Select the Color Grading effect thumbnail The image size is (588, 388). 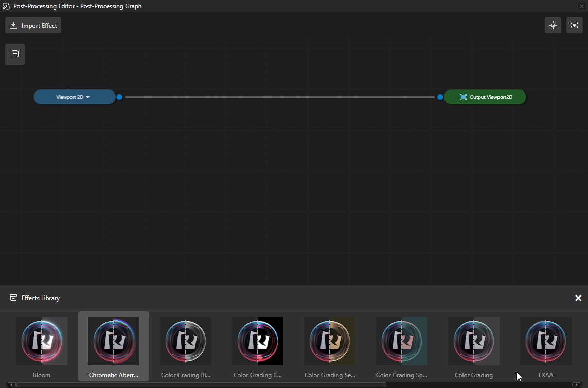coord(473,341)
